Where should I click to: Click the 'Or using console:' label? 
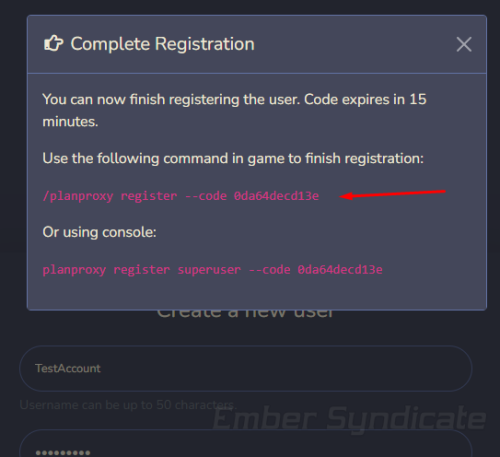[x=99, y=232]
